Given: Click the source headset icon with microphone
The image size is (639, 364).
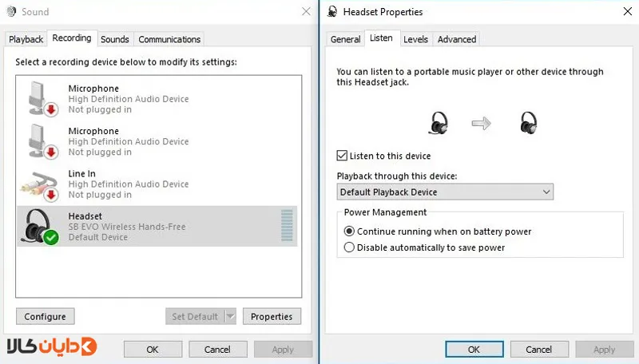Looking at the screenshot, I should 438,123.
